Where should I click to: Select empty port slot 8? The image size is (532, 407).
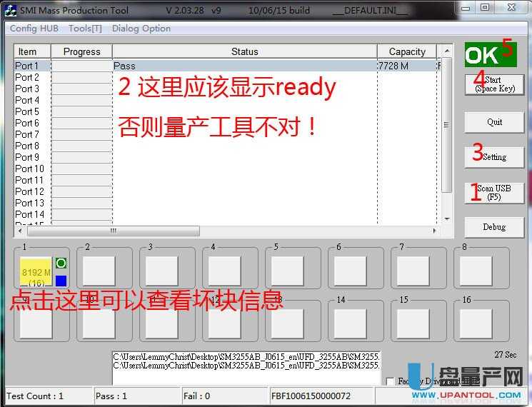475,271
